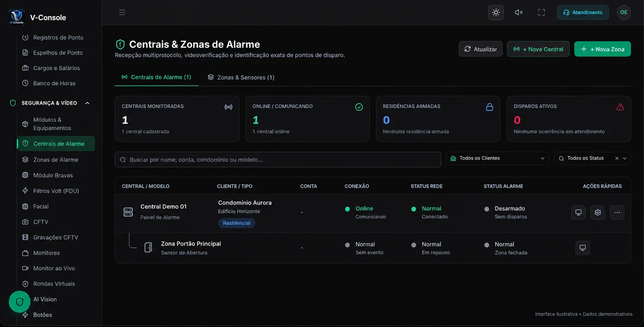This screenshot has height=327, width=644.
Task: Click the server icon of Central Demo 01
Action: (128, 212)
